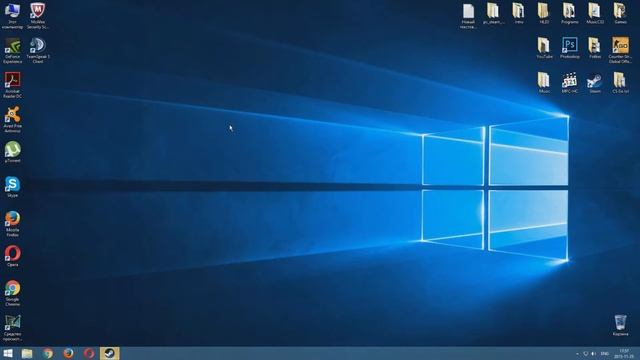The image size is (640, 360).
Task: Open the Recycle Bin
Action: 620,325
